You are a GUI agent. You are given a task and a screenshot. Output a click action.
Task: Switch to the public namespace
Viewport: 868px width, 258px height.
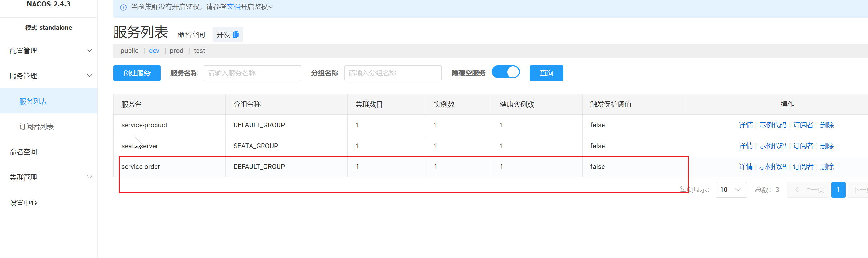(129, 51)
